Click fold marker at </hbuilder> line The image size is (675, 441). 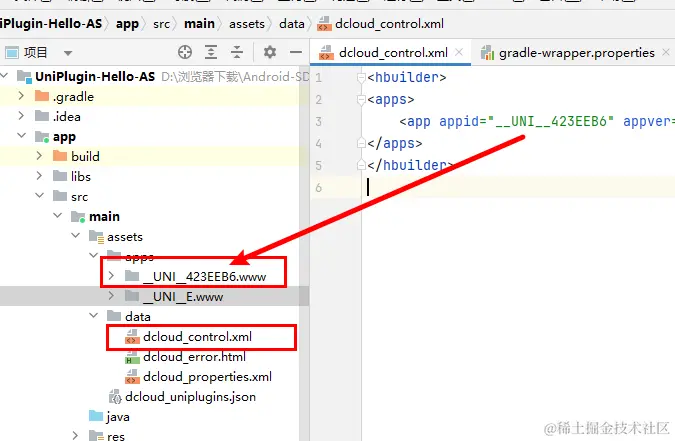pyautogui.click(x=361, y=165)
